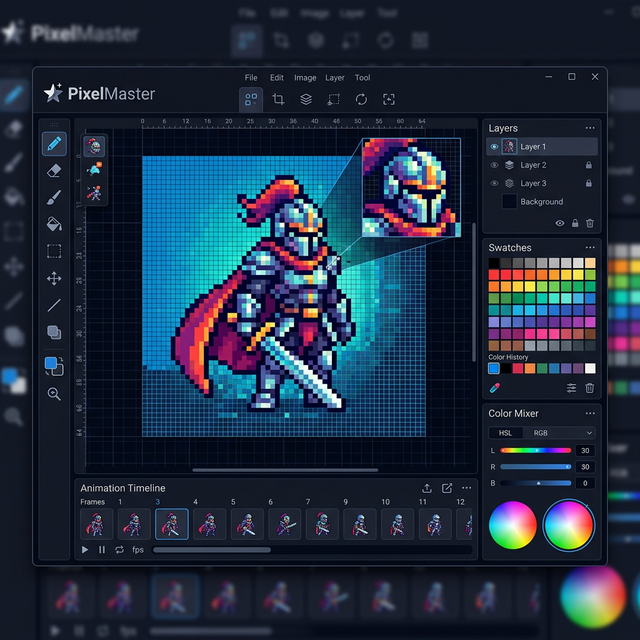Select the Eraser tool
This screenshot has width=640, height=640.
(54, 171)
